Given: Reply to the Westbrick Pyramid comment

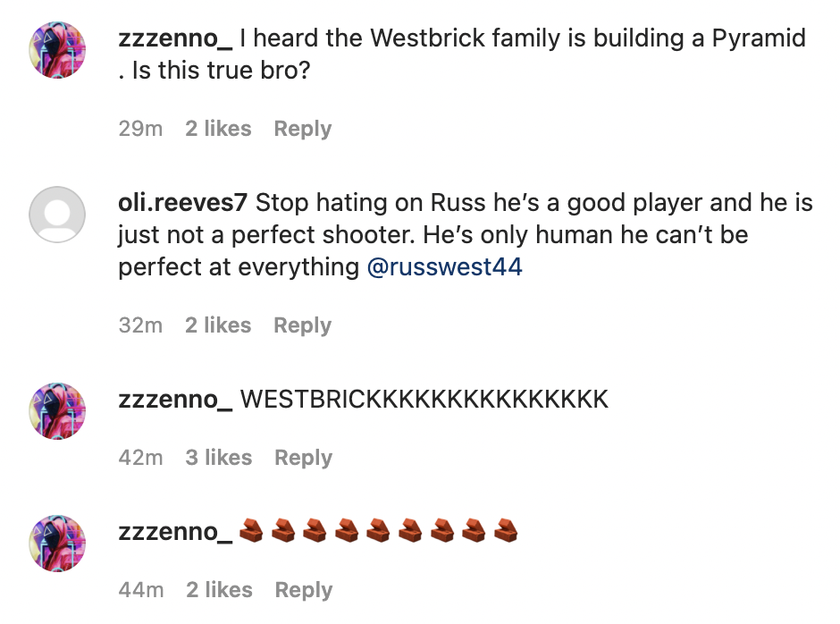Looking at the screenshot, I should click(302, 129).
